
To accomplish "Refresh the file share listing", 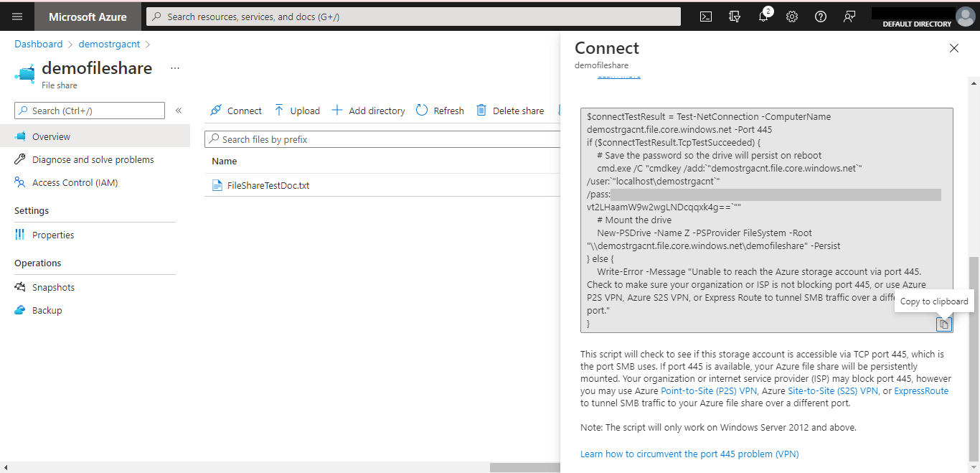I will point(440,111).
